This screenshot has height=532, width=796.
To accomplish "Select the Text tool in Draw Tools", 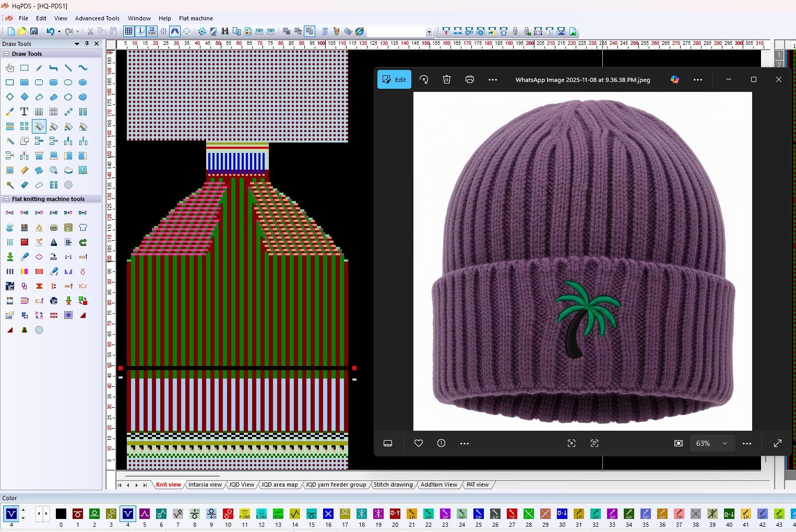I will 24,112.
